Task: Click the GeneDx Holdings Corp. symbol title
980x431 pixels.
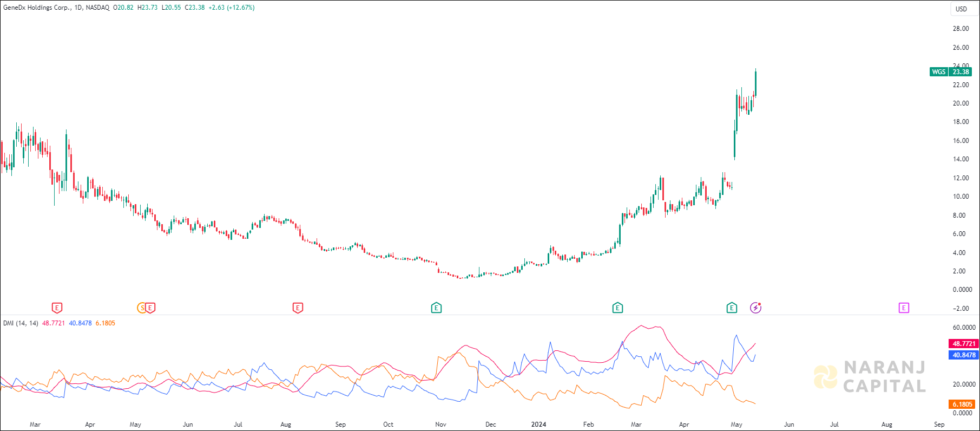Action: click(37, 8)
